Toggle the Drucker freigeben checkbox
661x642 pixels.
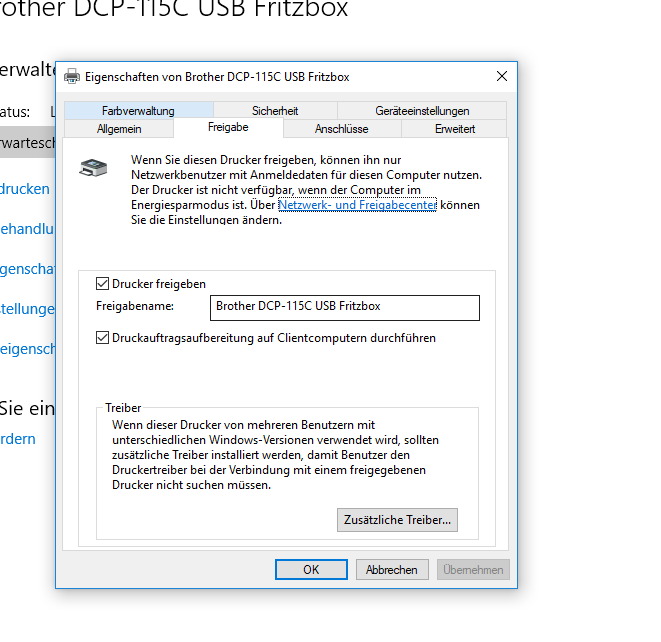point(102,284)
